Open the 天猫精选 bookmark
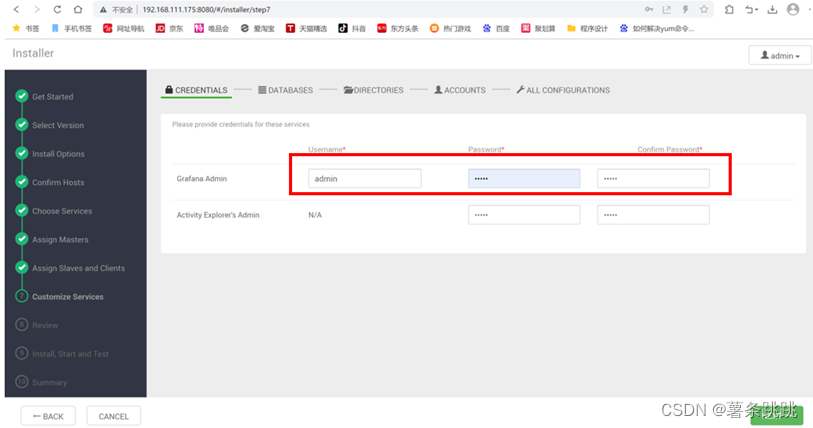813x428 pixels. pyautogui.click(x=306, y=29)
